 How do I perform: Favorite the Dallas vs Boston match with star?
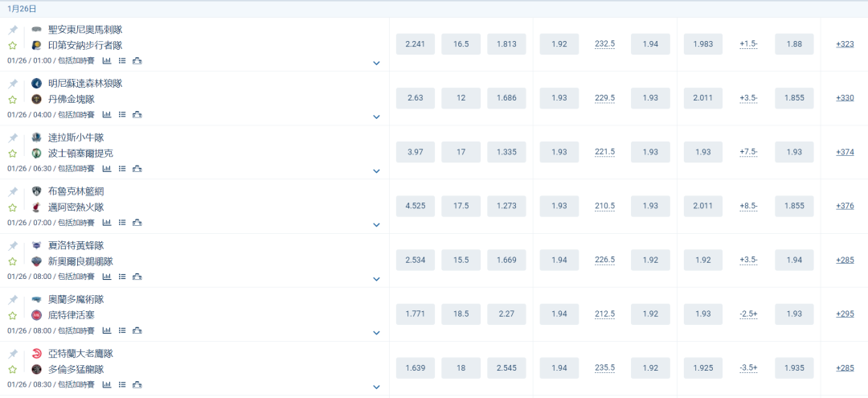13,154
